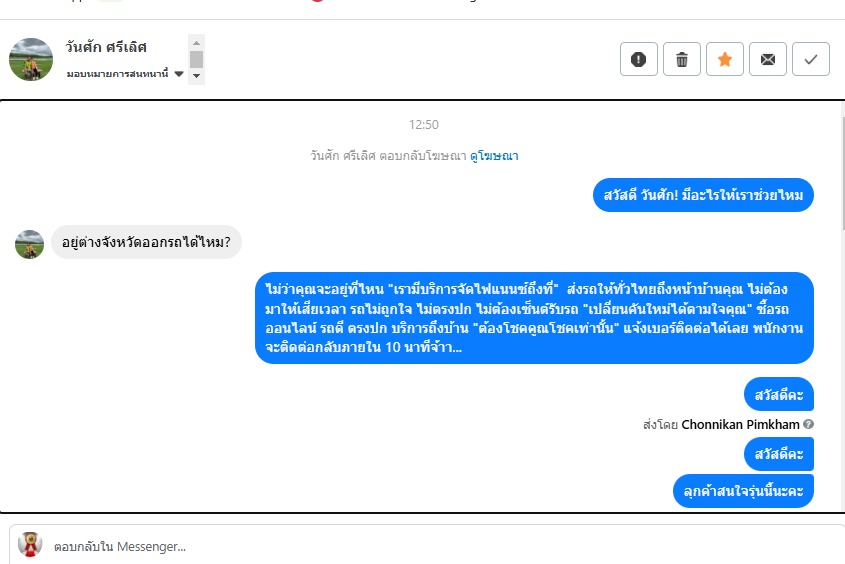The image size is (845, 564).
Task: Click customer avatar next to incoming message
Action: click(x=30, y=244)
